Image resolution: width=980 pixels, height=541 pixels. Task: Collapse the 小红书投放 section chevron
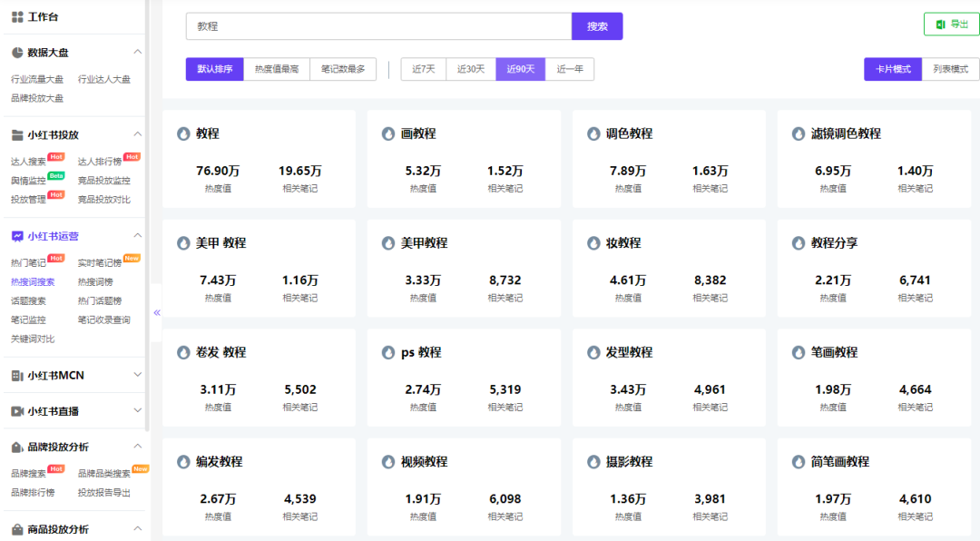coord(138,134)
